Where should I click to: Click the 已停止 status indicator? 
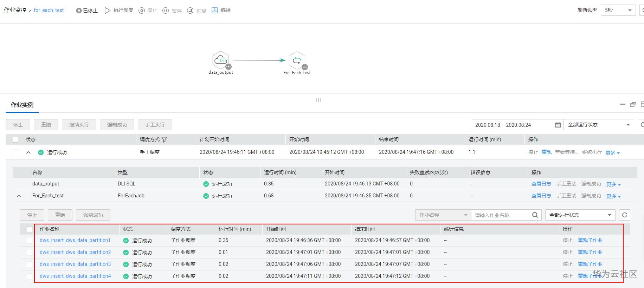tap(87, 11)
